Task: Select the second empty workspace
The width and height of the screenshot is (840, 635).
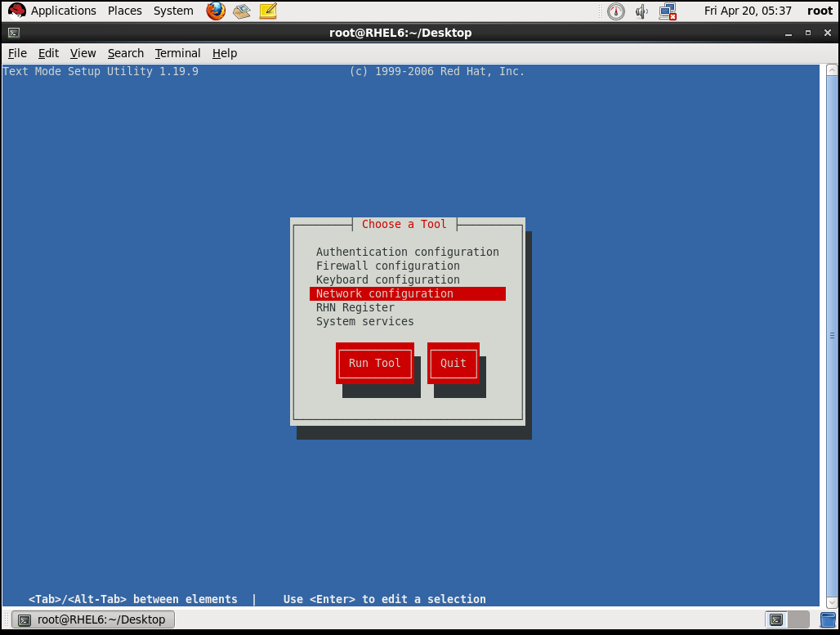Action: (799, 620)
